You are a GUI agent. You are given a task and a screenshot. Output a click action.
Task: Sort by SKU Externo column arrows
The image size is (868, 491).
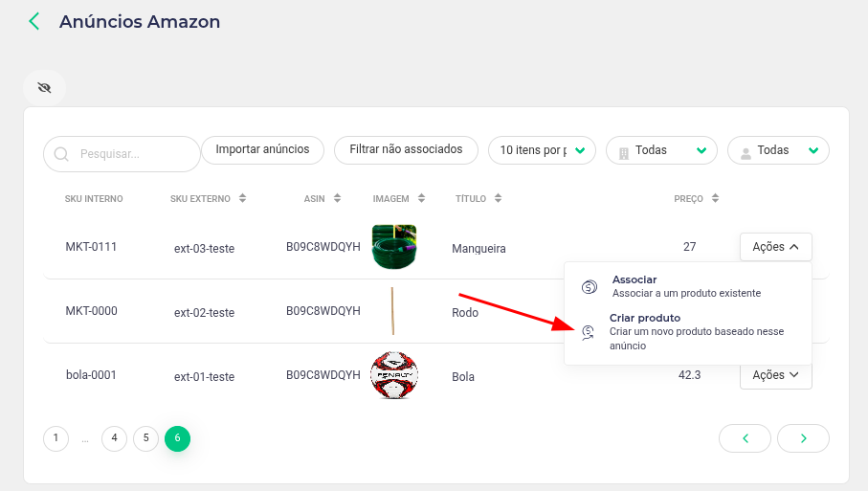242,198
